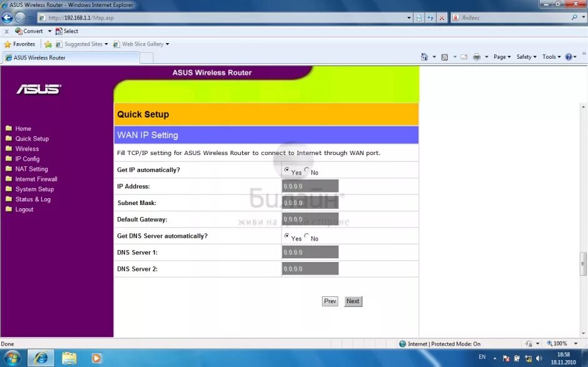This screenshot has width=588, height=367.
Task: Open Favorites star button
Action: click(x=19, y=44)
